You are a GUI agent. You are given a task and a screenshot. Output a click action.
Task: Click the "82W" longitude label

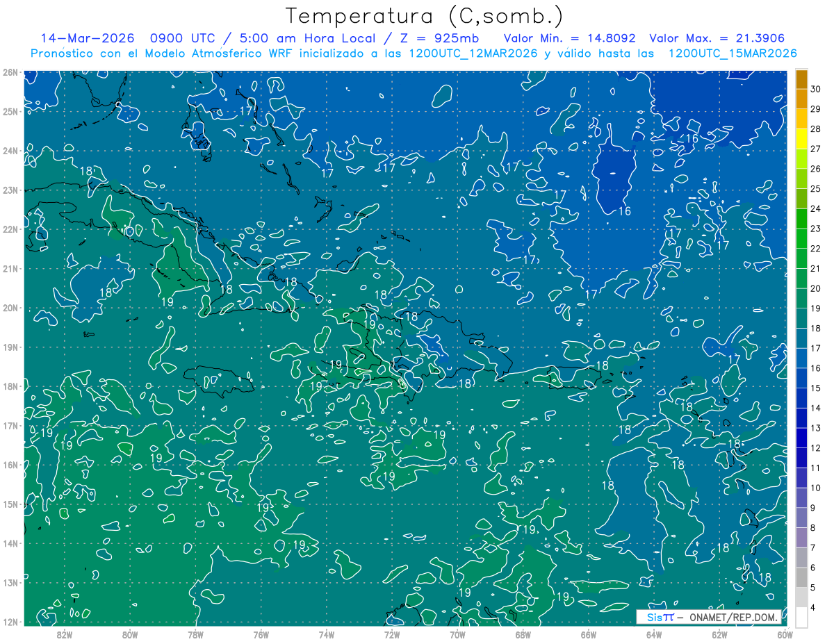pyautogui.click(x=64, y=634)
